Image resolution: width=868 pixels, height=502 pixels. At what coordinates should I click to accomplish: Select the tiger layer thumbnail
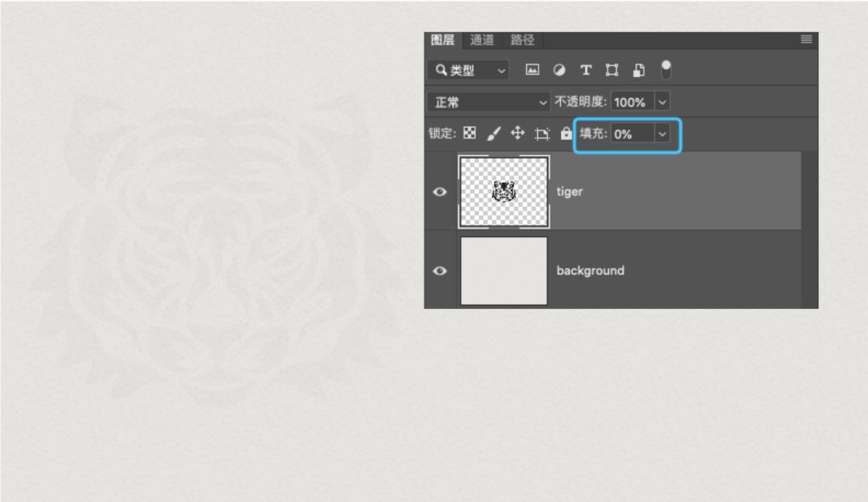coord(504,191)
